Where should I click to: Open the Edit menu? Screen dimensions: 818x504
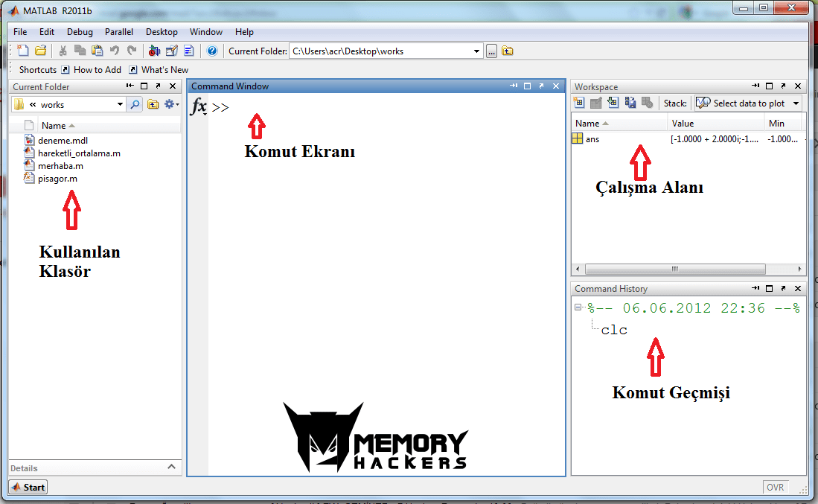click(46, 32)
